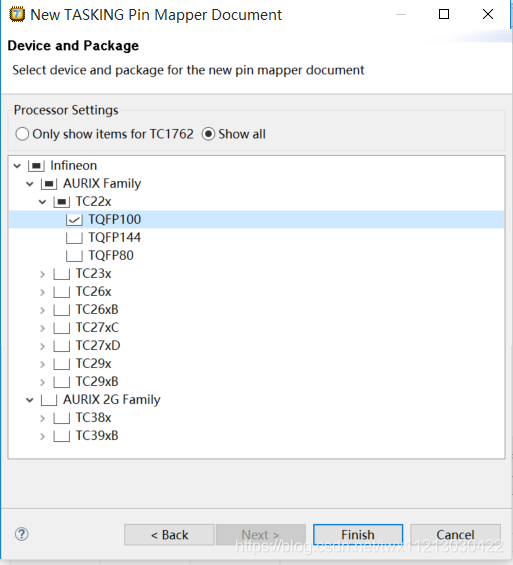Expand the TC23x device node
This screenshot has width=513, height=565.
(43, 274)
